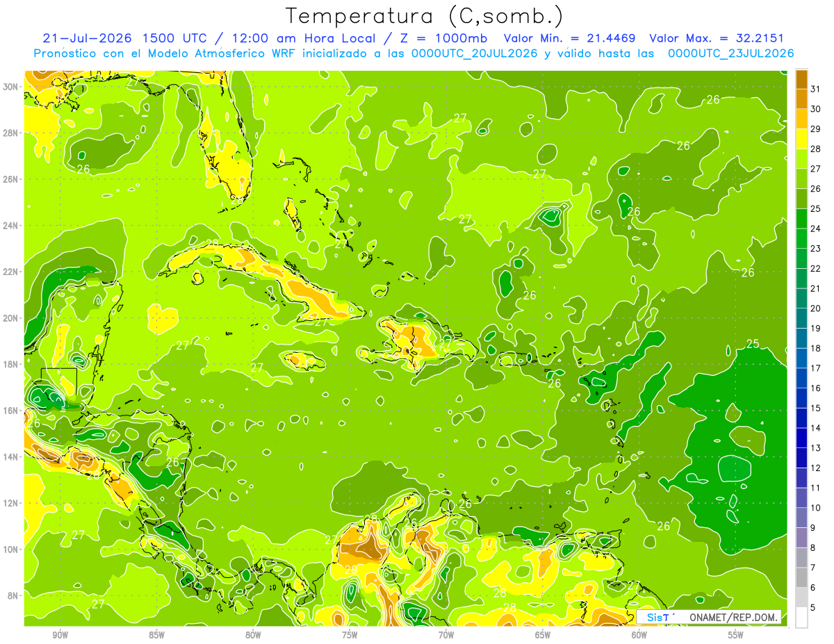Click the '24N' latitude axis label
Viewport: 834px width, 644px height.
(12, 226)
